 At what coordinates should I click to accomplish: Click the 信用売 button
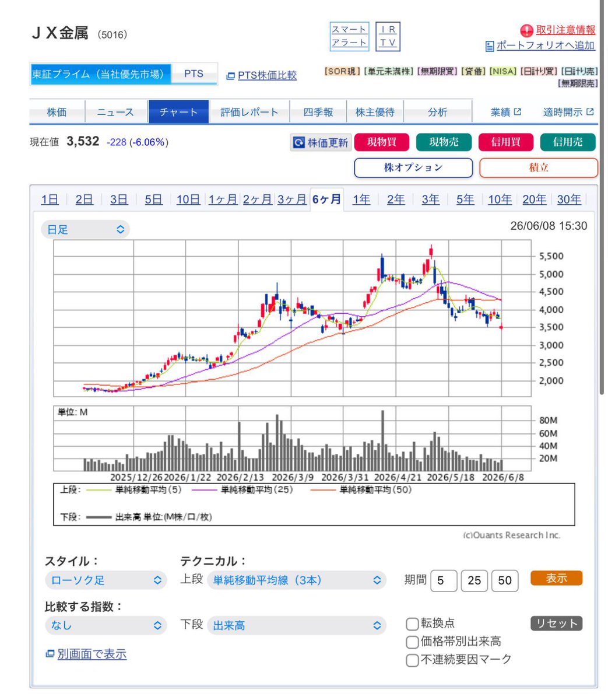(568, 142)
